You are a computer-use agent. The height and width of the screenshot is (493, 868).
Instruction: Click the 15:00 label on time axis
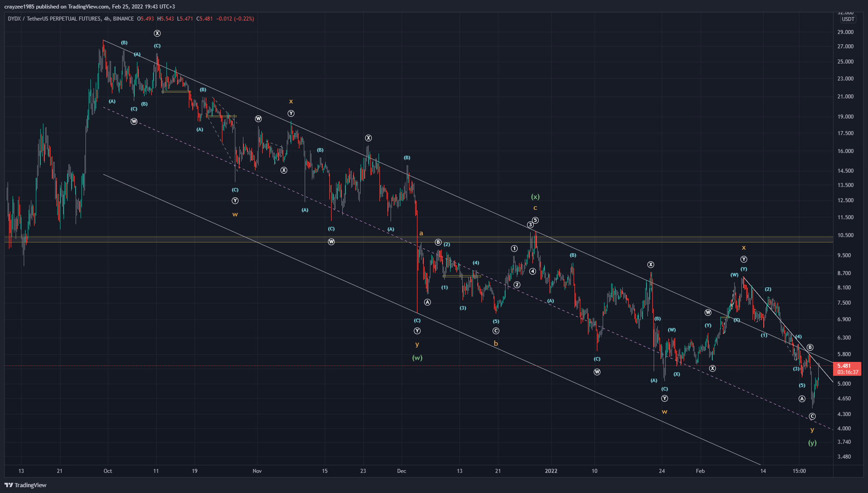pos(800,471)
